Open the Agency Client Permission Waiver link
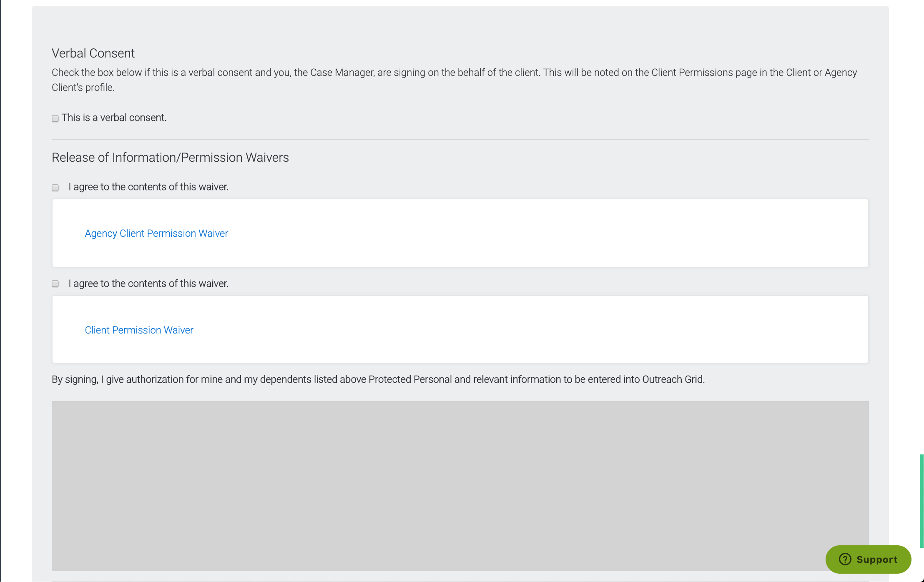 coord(156,233)
